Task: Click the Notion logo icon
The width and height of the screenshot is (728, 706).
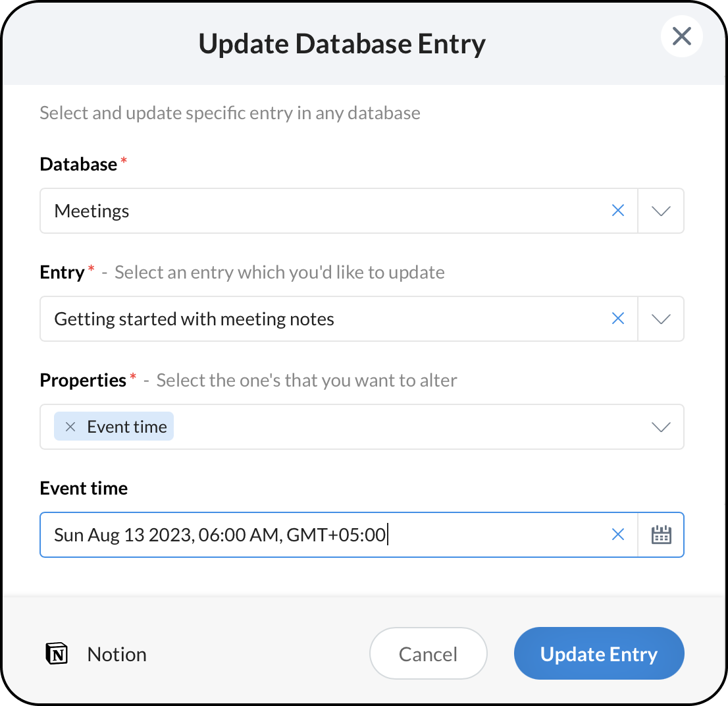Action: click(x=57, y=654)
